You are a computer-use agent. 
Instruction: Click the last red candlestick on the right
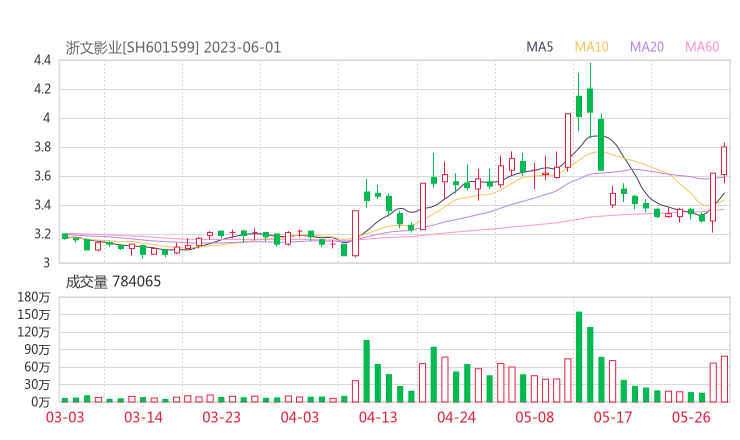(x=724, y=161)
